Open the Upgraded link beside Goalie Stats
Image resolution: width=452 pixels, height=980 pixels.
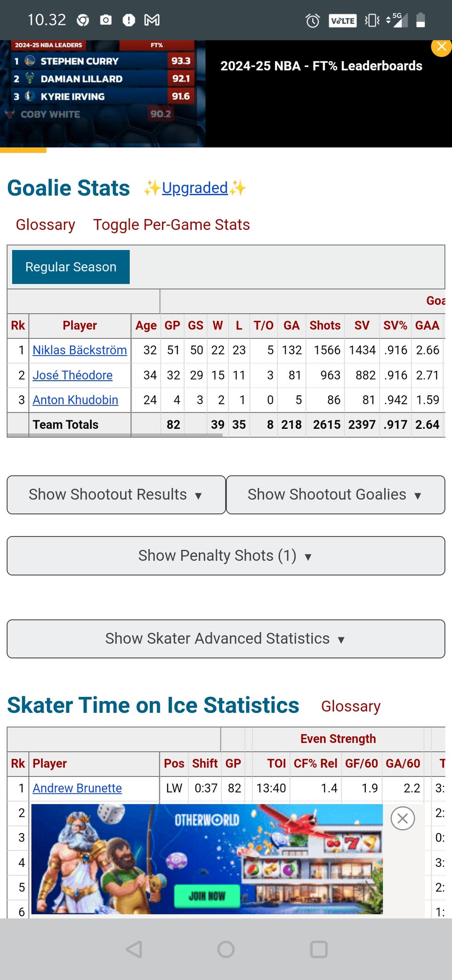coord(195,188)
